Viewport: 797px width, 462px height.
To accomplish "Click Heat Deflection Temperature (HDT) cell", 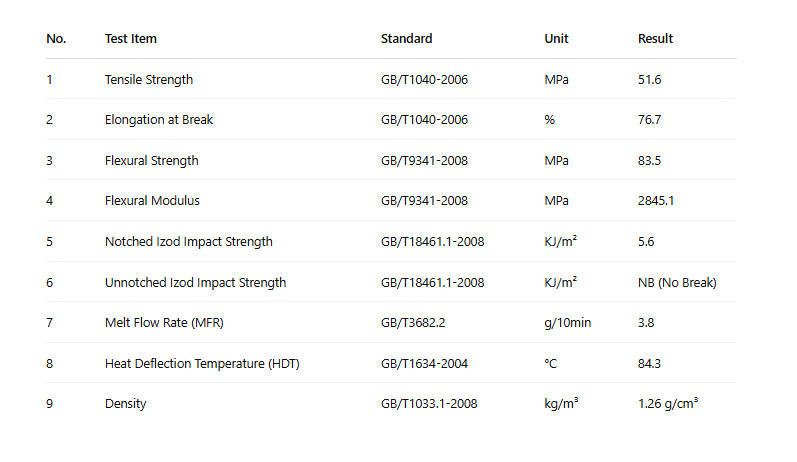I will 202,364.
